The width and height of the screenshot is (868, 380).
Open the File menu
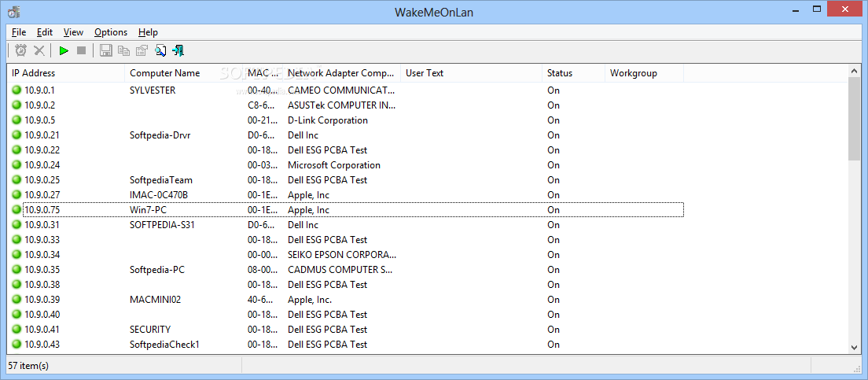tap(19, 32)
